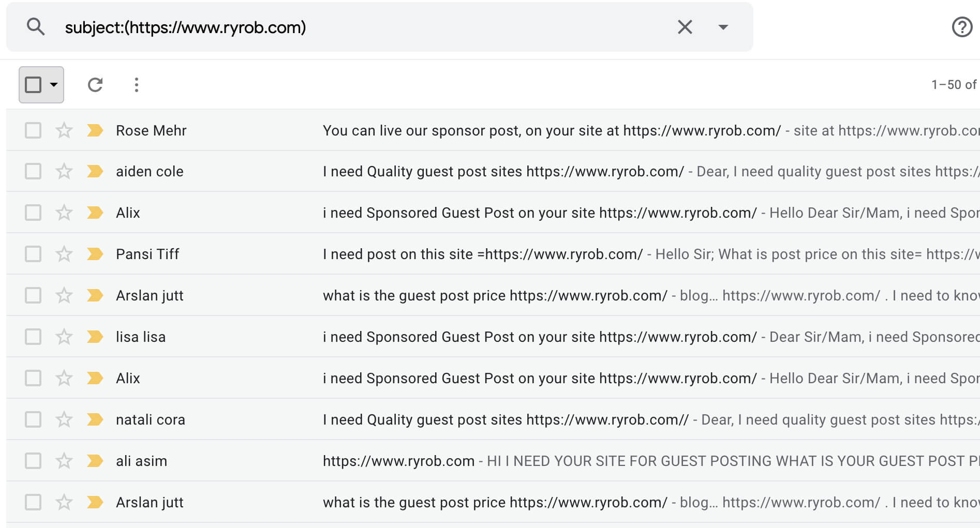
Task: Click the importance marker on Rose Mehr's email
Action: pos(95,130)
